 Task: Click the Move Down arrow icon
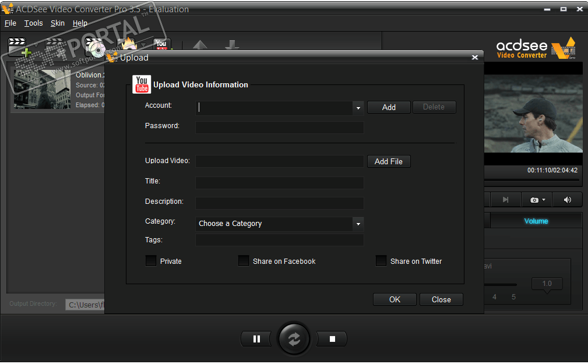coord(232,45)
